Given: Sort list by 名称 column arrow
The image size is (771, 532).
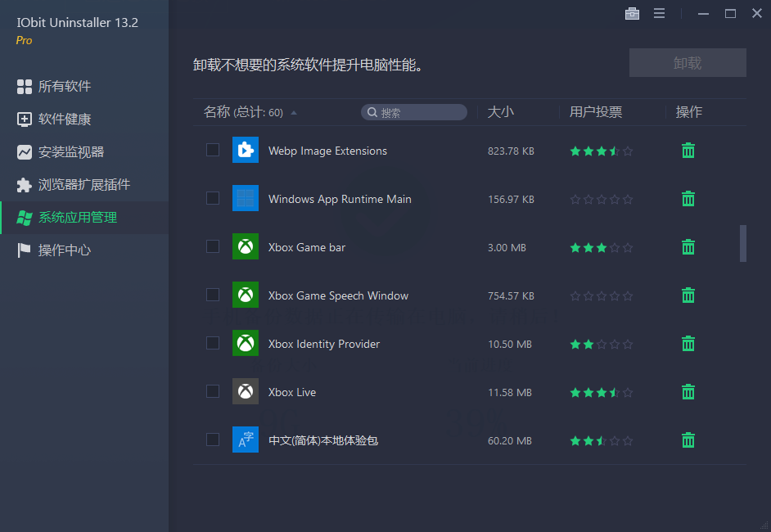Looking at the screenshot, I should coord(294,113).
